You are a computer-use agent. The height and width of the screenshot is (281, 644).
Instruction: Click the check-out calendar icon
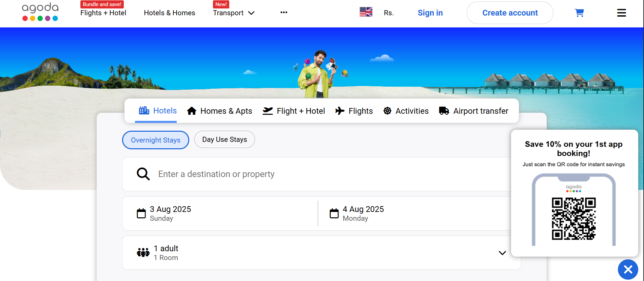[334, 213]
